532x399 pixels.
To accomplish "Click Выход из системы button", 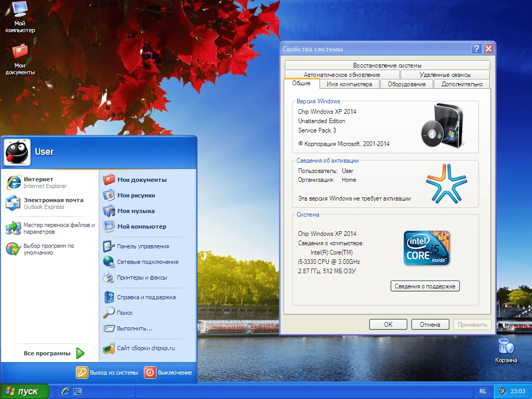I will point(107,372).
